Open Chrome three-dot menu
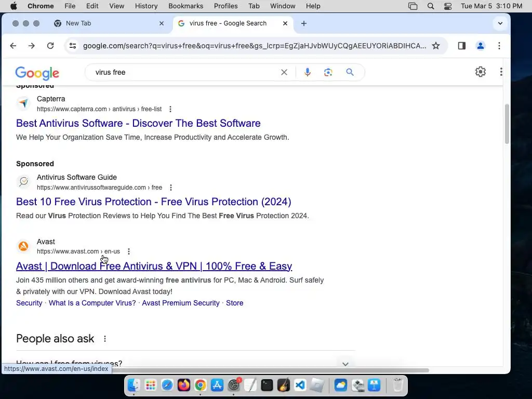Image resolution: width=532 pixels, height=399 pixels. click(499, 46)
